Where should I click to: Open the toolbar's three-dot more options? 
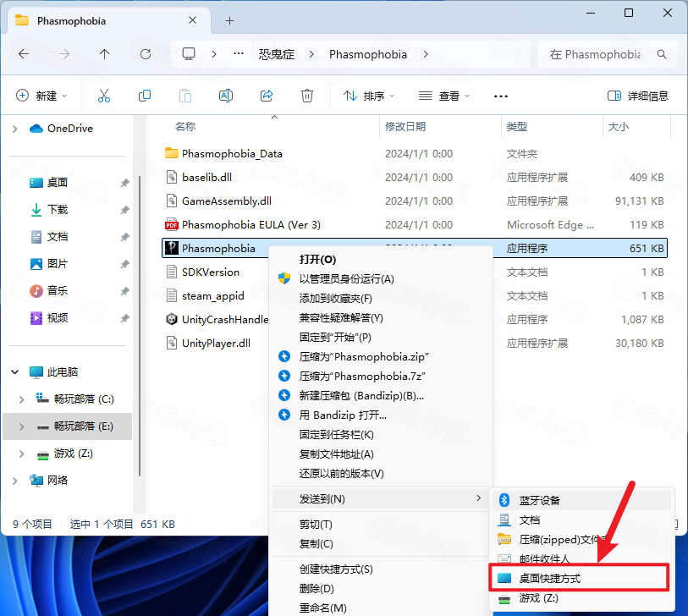click(x=501, y=96)
